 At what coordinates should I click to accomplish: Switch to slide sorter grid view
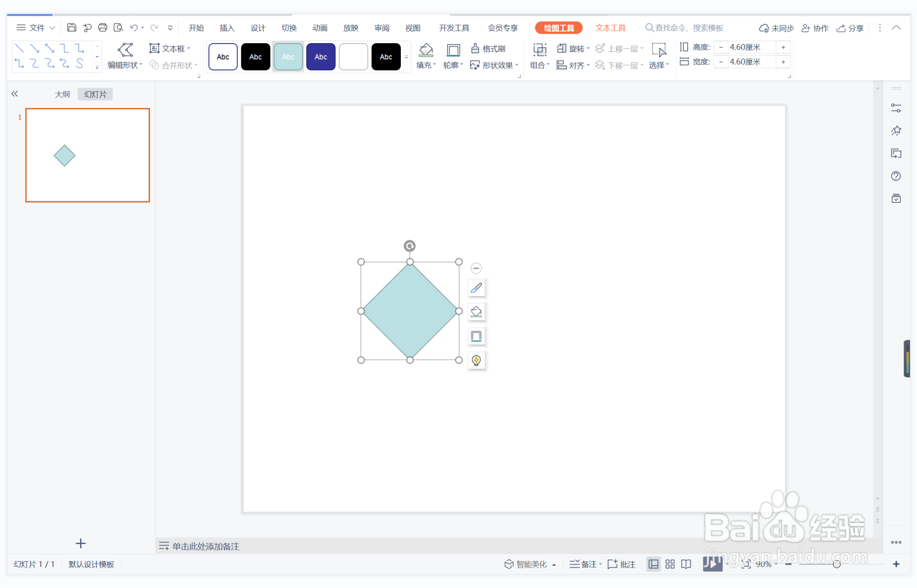click(x=670, y=564)
